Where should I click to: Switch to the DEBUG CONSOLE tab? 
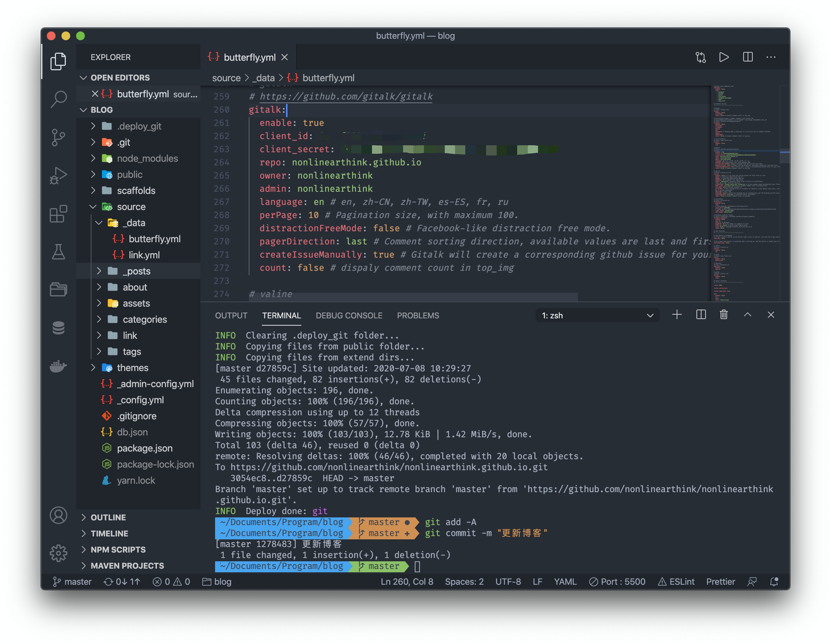click(x=349, y=315)
